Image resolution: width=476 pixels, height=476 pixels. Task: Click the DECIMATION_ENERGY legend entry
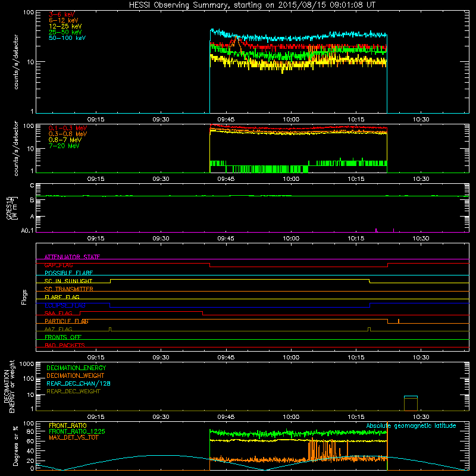pos(76,368)
